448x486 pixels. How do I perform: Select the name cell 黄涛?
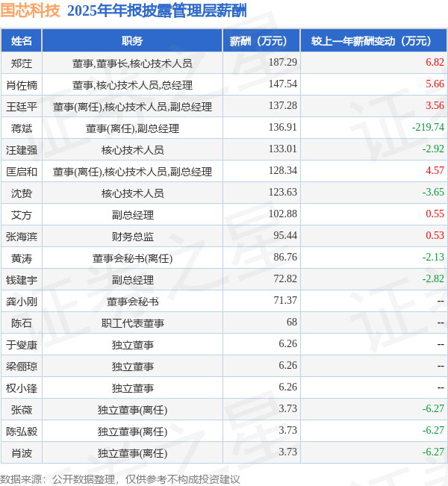tap(22, 258)
